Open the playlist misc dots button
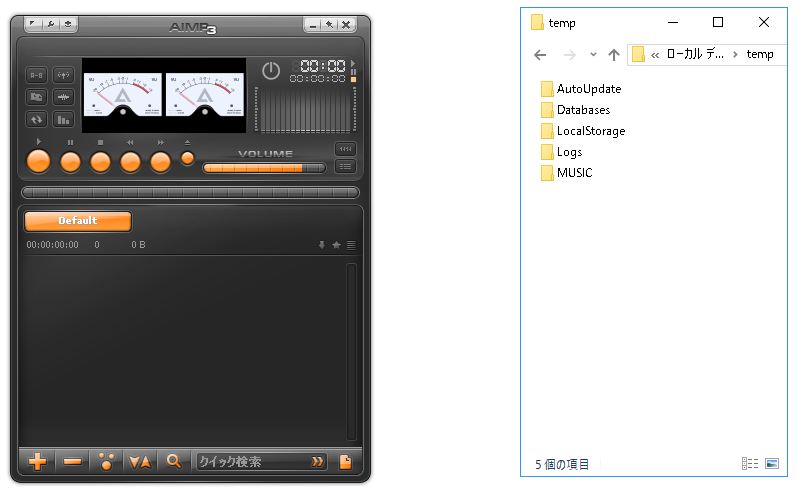This screenshot has width=803, height=493. point(106,462)
